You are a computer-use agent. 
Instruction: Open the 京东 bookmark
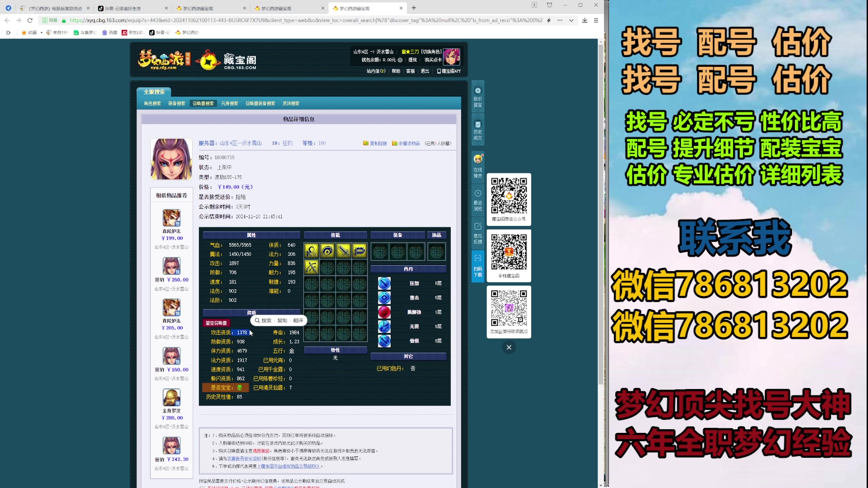tap(132, 33)
